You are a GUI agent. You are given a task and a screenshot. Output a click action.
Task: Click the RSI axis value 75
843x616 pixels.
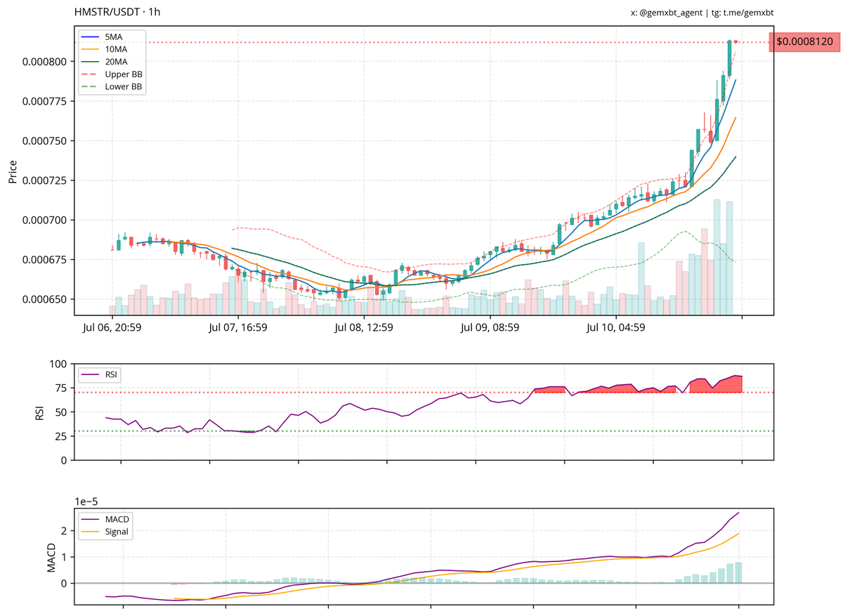(60, 388)
